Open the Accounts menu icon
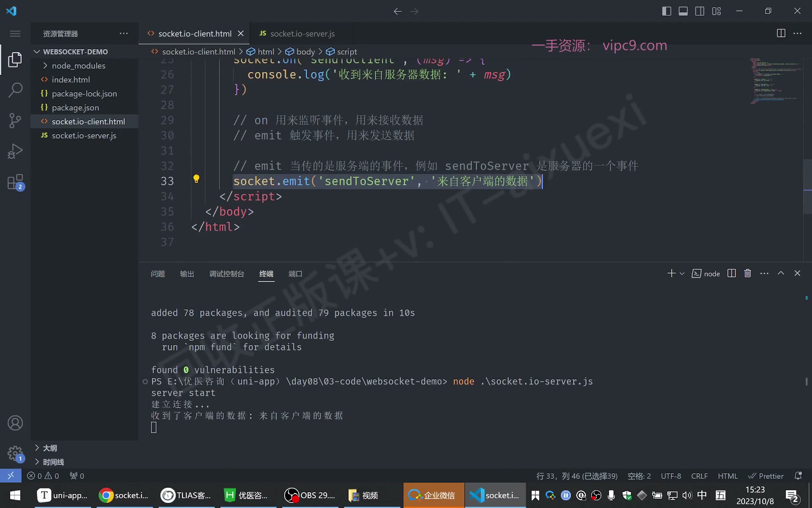This screenshot has height=508, width=812. tap(15, 423)
